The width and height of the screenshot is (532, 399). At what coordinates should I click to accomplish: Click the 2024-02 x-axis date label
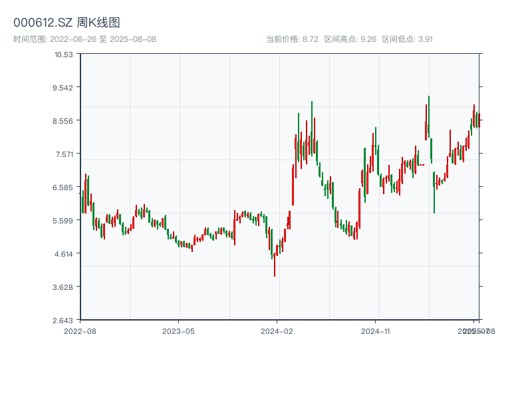pos(277,331)
